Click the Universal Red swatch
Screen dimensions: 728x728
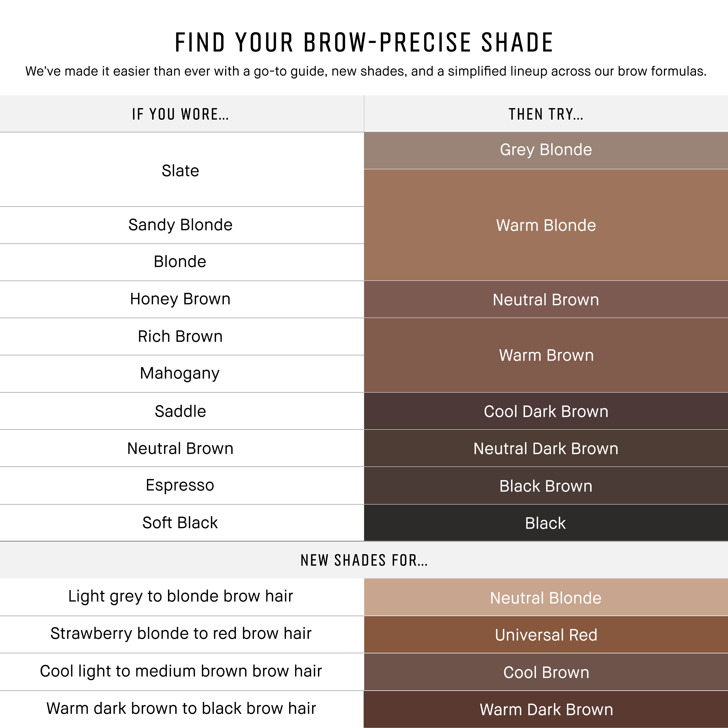546,635
